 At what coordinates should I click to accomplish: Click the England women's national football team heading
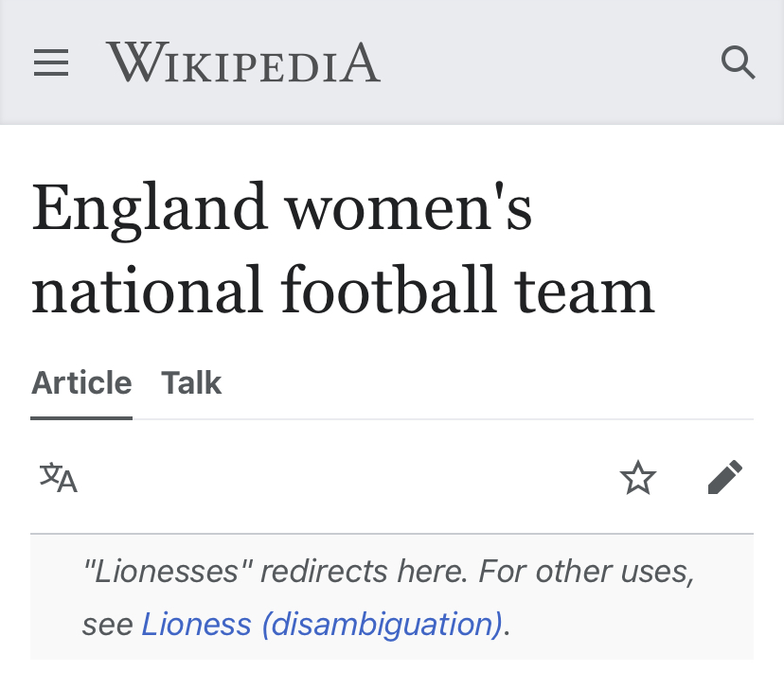coord(343,248)
